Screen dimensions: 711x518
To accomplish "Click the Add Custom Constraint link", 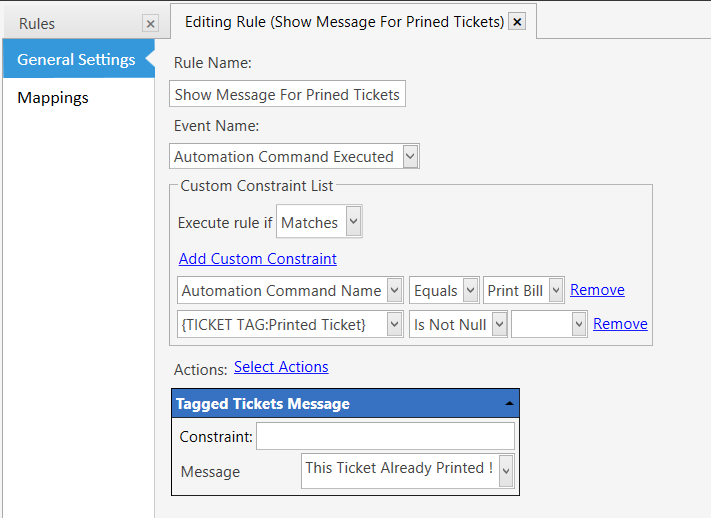I will click(x=257, y=258).
